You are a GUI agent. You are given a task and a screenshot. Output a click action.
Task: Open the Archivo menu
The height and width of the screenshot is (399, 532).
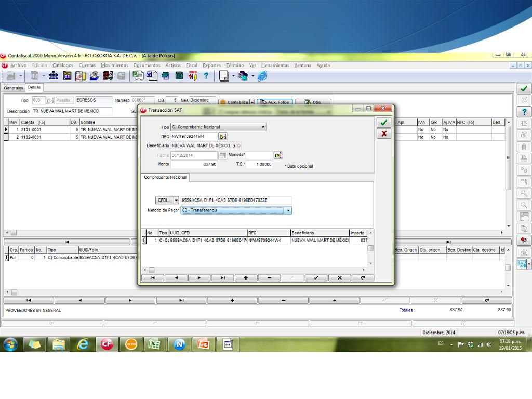click(x=18, y=65)
